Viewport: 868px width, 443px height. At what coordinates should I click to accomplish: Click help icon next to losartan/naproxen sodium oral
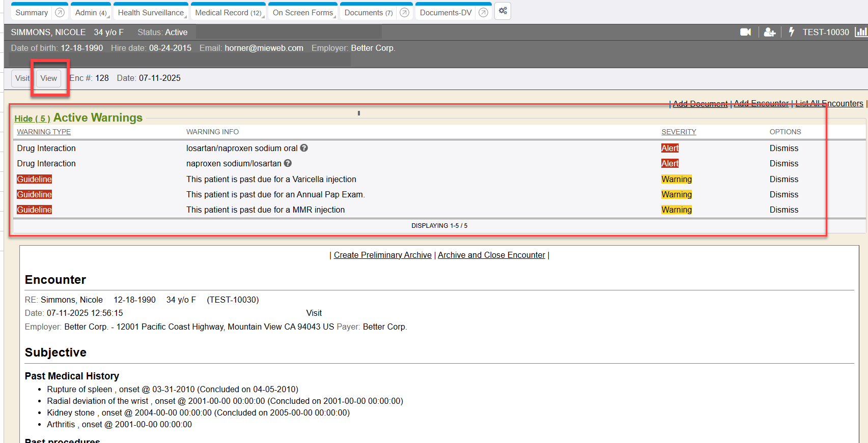(x=304, y=148)
